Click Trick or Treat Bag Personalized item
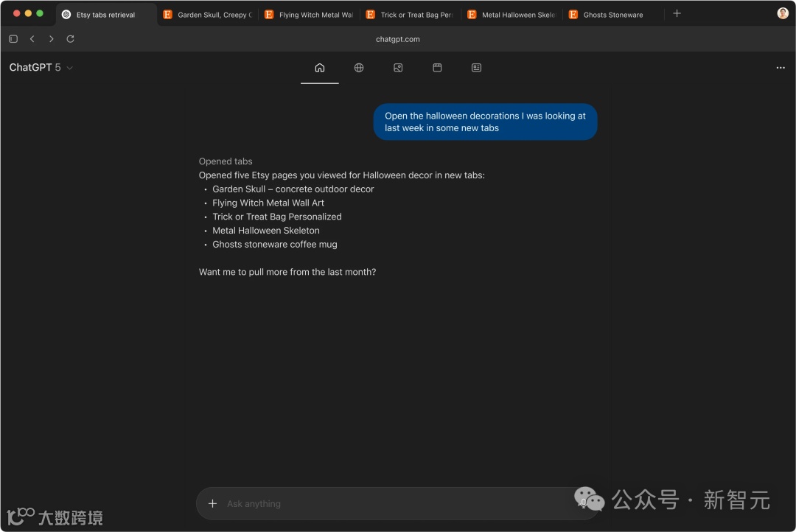Image resolution: width=796 pixels, height=532 pixels. [x=276, y=216]
